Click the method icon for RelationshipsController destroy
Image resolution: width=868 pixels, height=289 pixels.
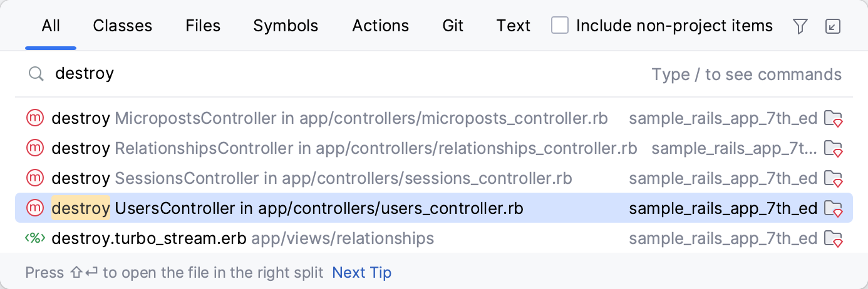pos(34,148)
